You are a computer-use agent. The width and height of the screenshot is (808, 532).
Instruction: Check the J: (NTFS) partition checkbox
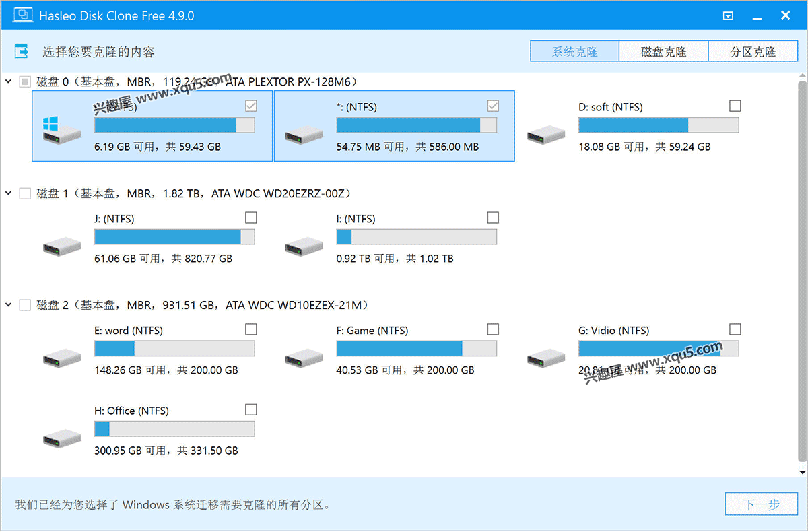251,218
